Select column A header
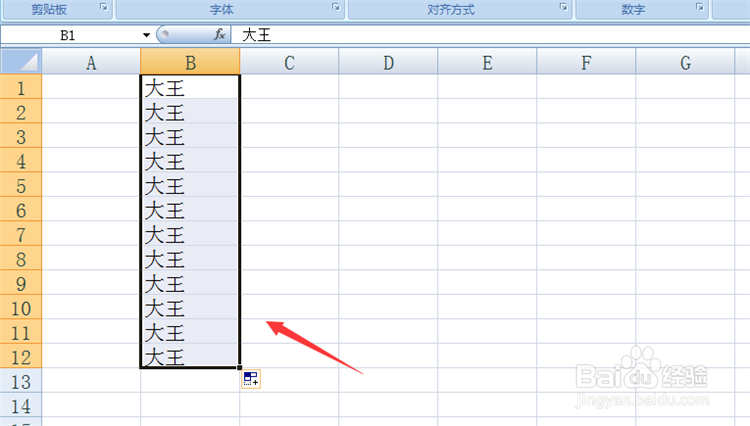 pos(91,62)
